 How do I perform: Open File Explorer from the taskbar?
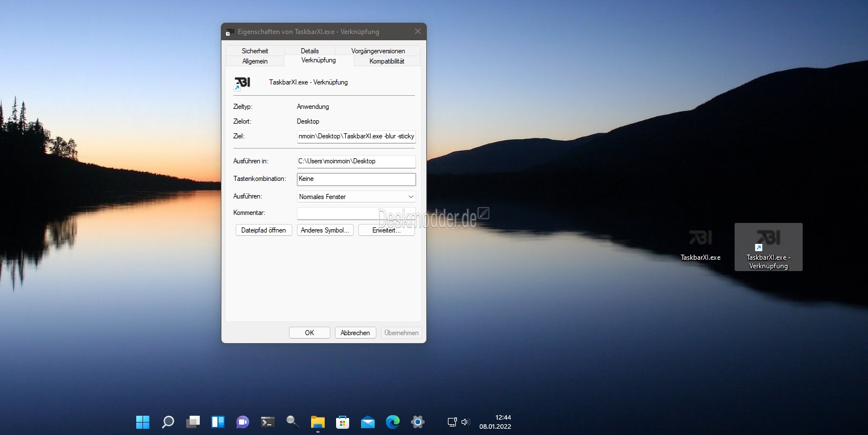317,422
